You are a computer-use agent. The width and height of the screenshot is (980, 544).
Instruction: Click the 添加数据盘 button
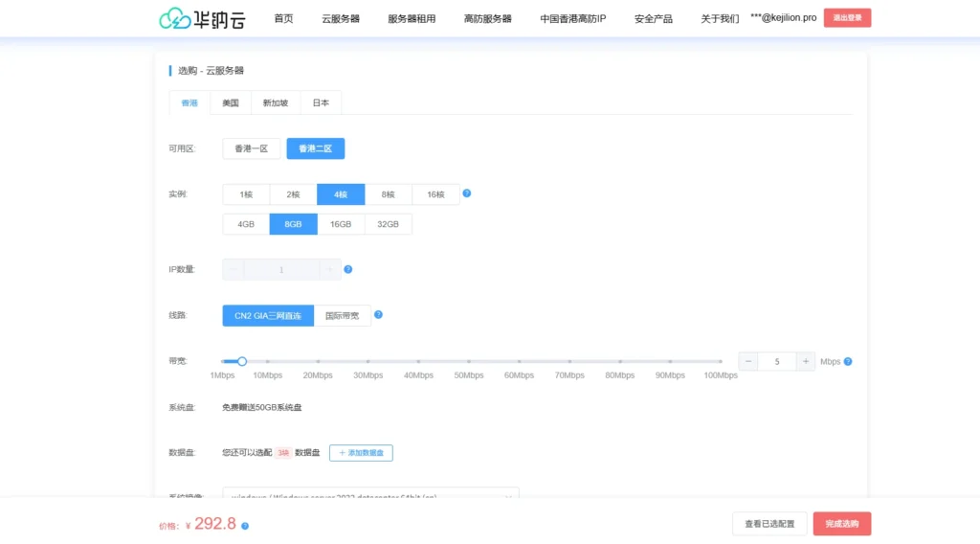pyautogui.click(x=361, y=452)
